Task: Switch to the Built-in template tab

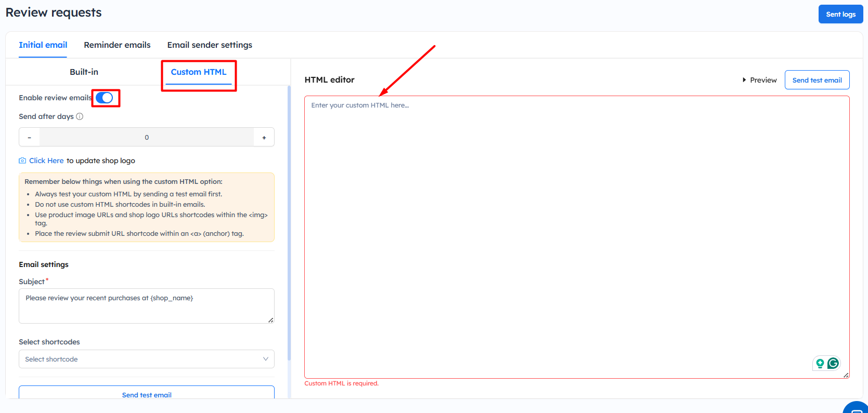Action: click(x=84, y=72)
